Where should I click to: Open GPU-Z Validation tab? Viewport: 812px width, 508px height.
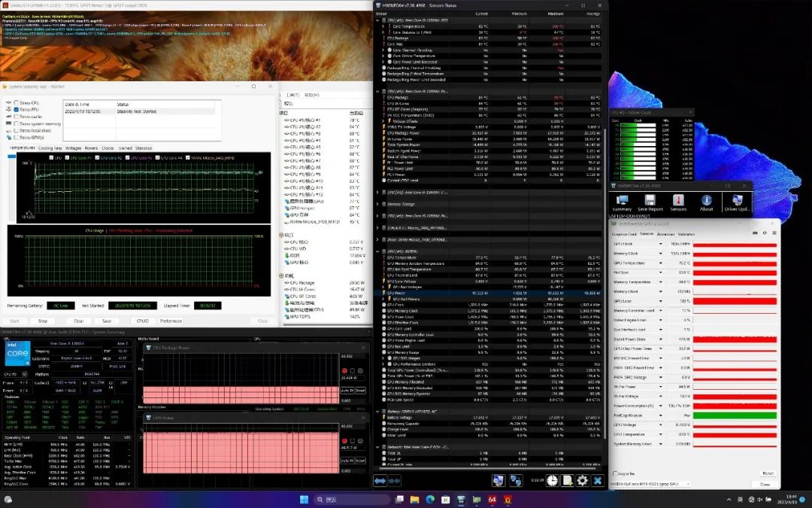point(686,233)
